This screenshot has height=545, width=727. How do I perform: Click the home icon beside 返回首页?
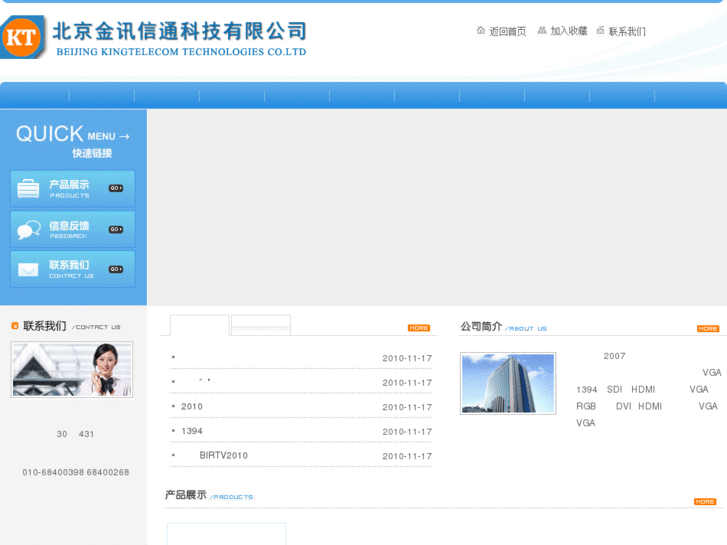click(481, 31)
